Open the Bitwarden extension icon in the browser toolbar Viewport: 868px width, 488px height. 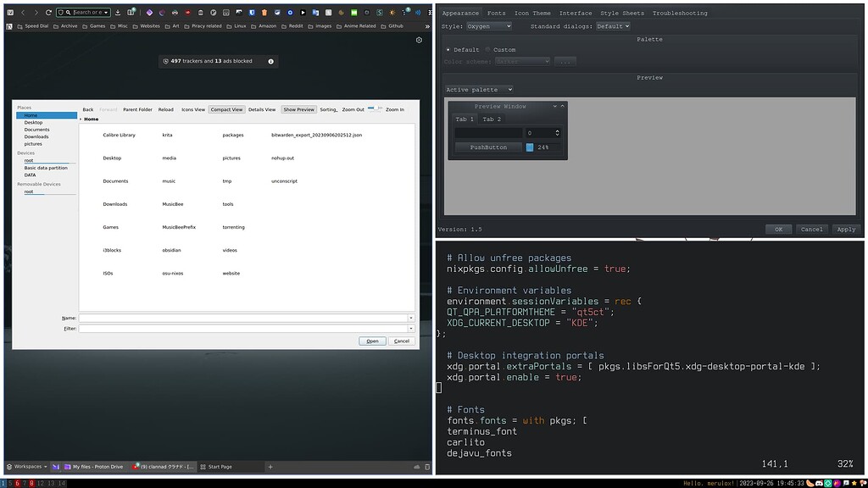coord(251,12)
